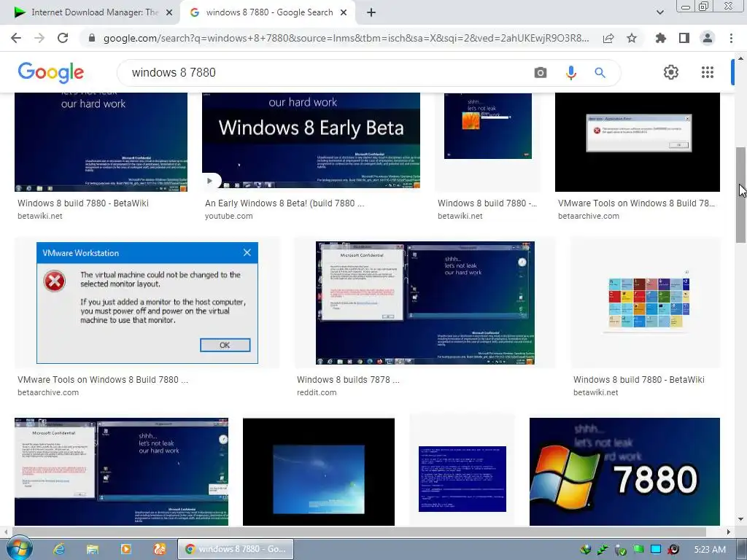The width and height of the screenshot is (747, 560).
Task: Click reddit.com source label
Action: coord(317,392)
